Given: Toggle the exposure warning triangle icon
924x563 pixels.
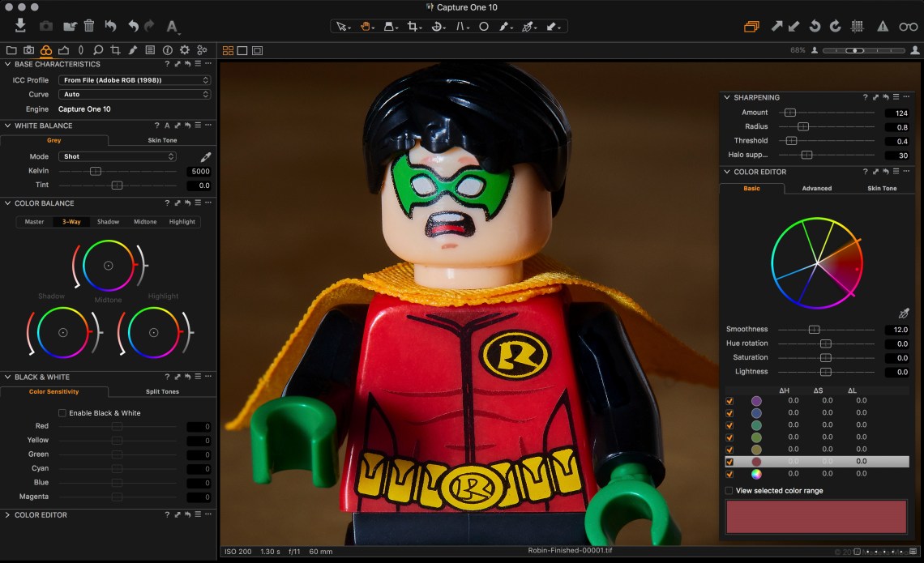Looking at the screenshot, I should click(x=882, y=26).
